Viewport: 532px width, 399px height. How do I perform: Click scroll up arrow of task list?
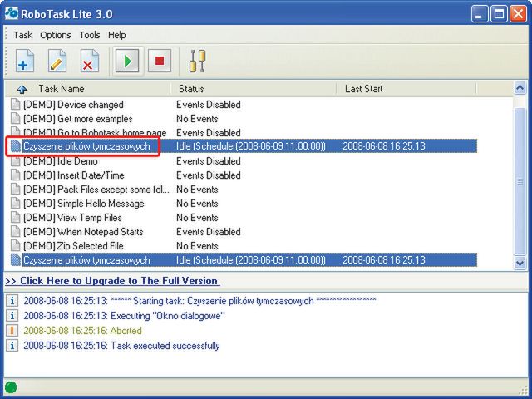point(520,89)
